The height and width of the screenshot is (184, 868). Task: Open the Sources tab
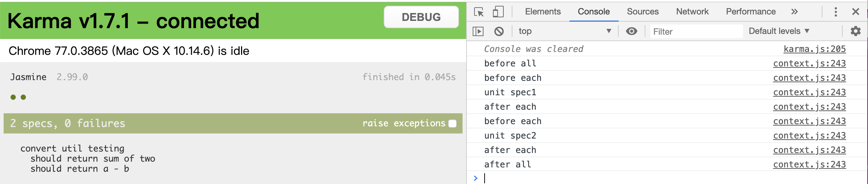pos(643,12)
